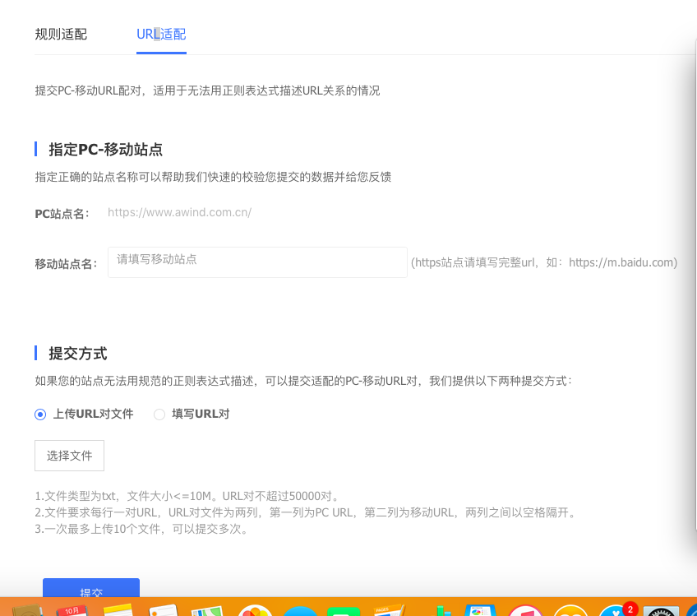Open Keynote from the dock

coord(479,610)
